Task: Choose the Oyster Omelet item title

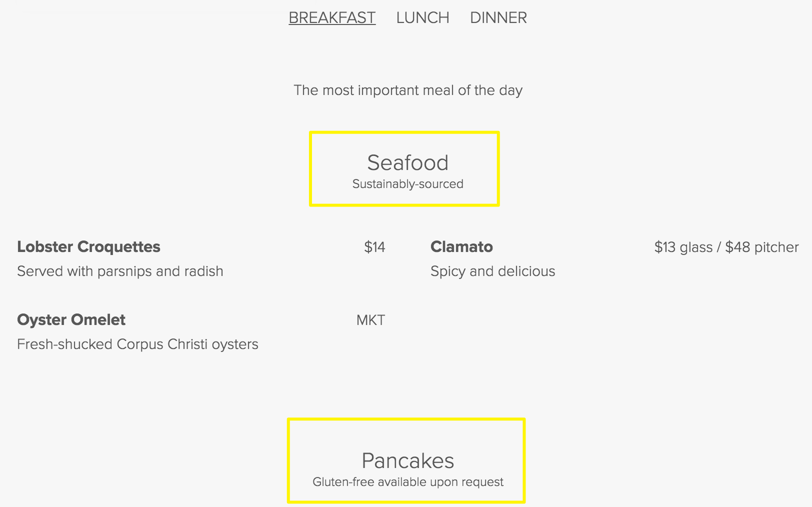Action: [x=71, y=319]
